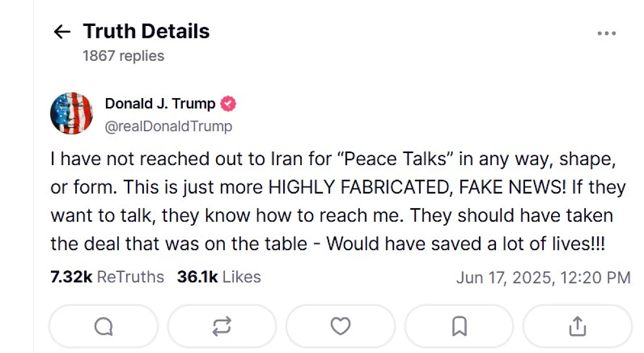Viewport: 644px width, 353px height.
Task: Click the reply speech bubble icon
Action: tap(103, 326)
